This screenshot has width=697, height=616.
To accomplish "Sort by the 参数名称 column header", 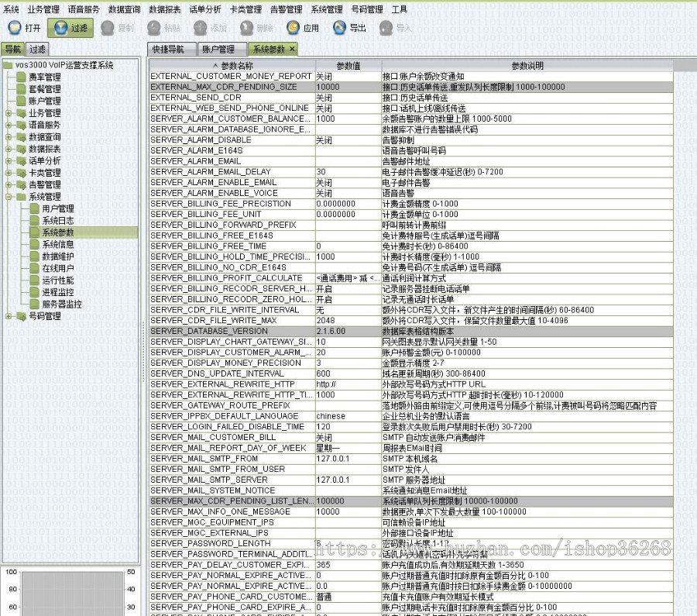I will click(x=232, y=66).
